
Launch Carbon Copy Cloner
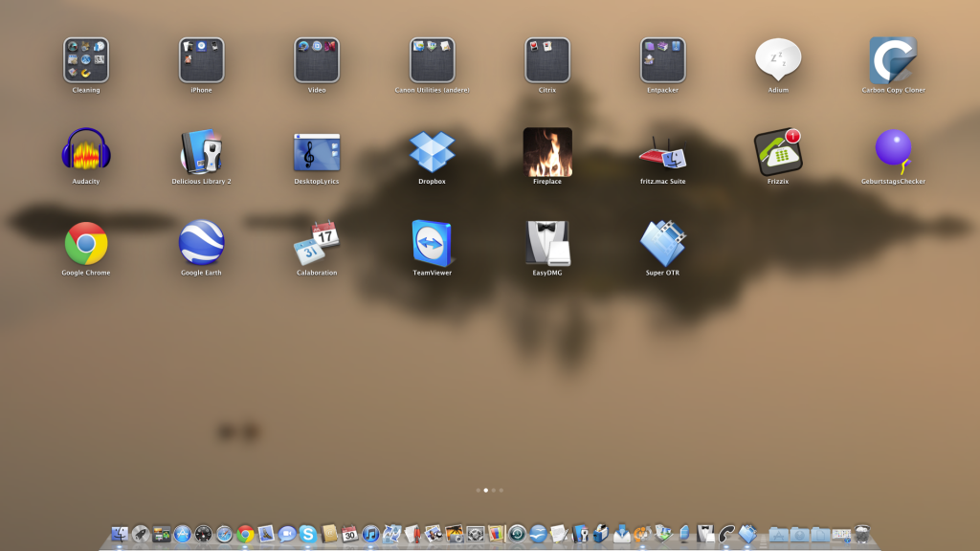893,60
